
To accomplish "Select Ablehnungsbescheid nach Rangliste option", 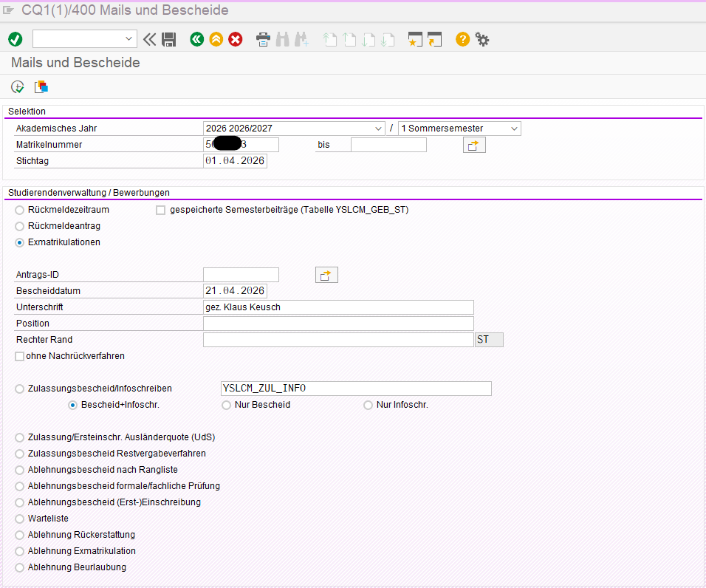I will coord(19,470).
